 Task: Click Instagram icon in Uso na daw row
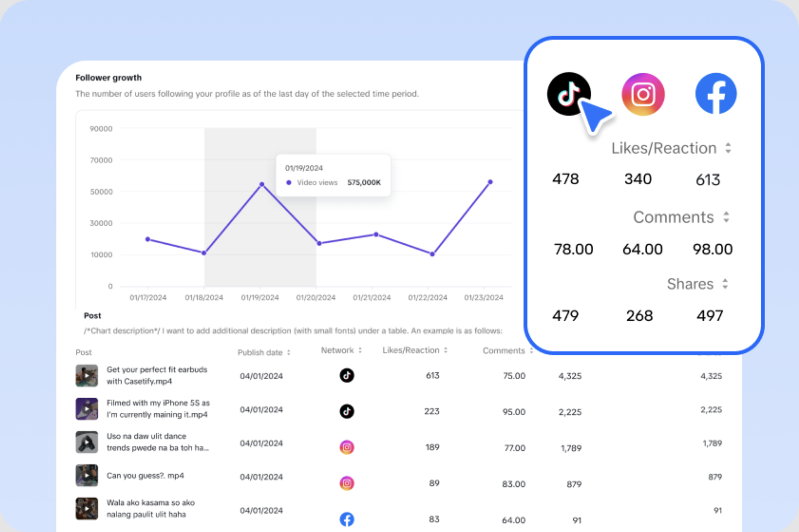(346, 447)
